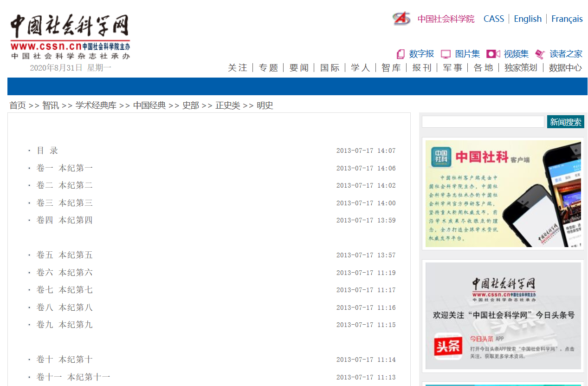This screenshot has width=588, height=386.
Task: Open the 读者之家 reader's home icon
Action: point(540,54)
